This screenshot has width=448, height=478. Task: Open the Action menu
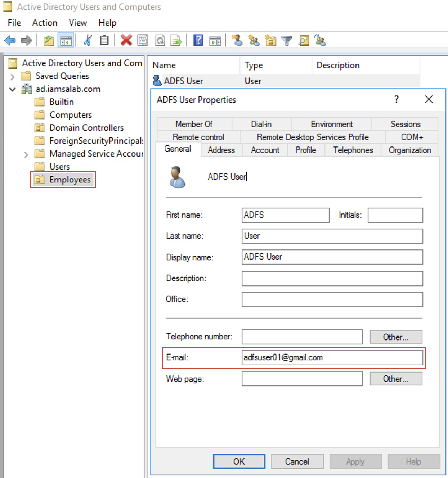[44, 22]
